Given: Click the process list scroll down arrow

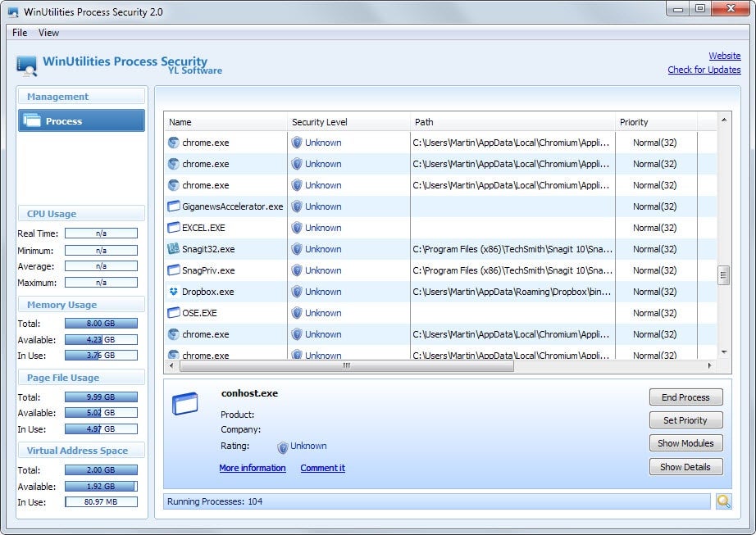Looking at the screenshot, I should (x=724, y=352).
